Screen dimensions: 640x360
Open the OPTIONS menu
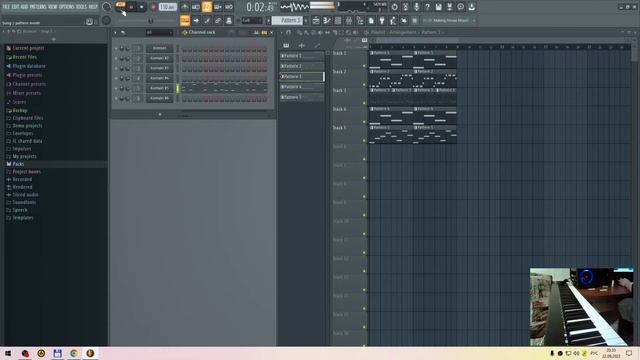click(66, 7)
